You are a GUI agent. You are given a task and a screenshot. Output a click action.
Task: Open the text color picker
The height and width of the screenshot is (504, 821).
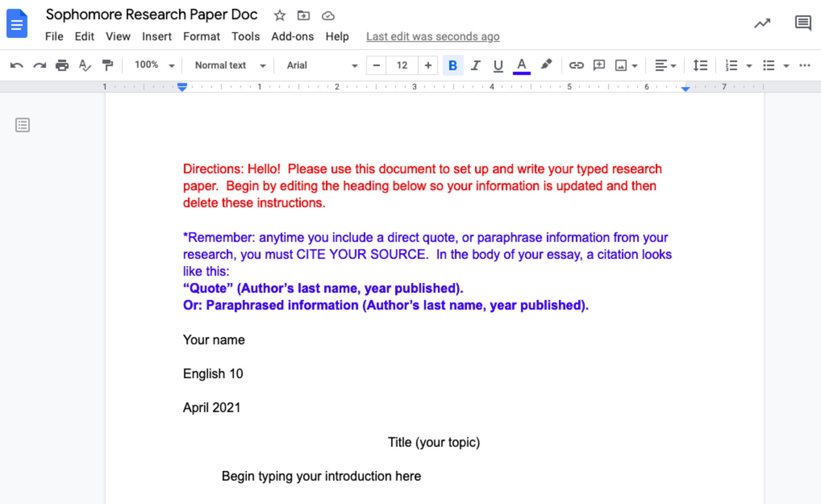[x=521, y=65]
